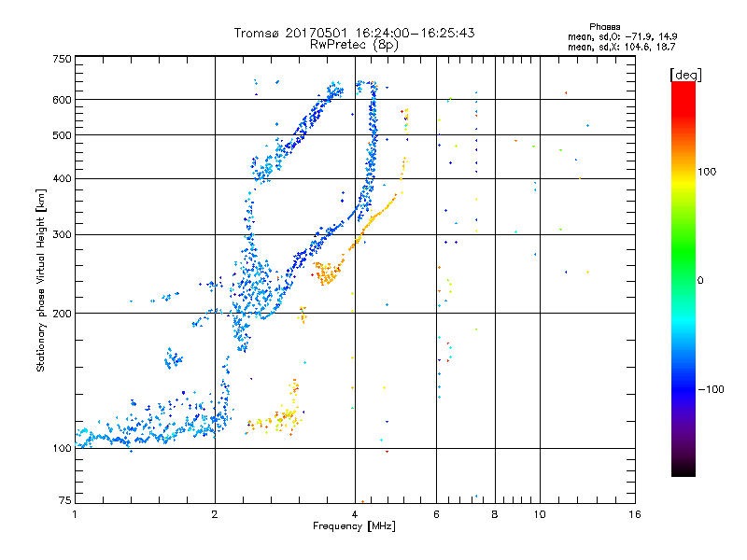Click the 'Stationary phase Virtual Height [km]' axis title
This screenshot has width=747, height=560.
point(40,280)
